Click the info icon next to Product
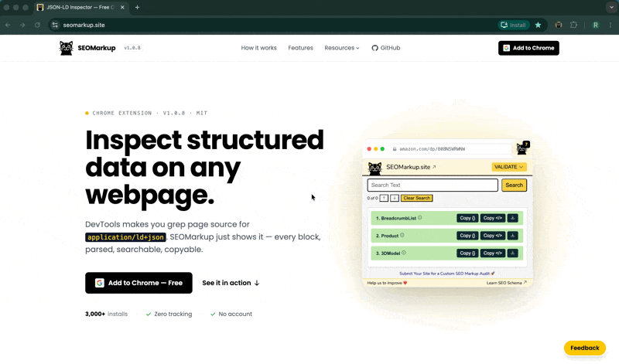The height and width of the screenshot is (364, 619). pyautogui.click(x=402, y=236)
